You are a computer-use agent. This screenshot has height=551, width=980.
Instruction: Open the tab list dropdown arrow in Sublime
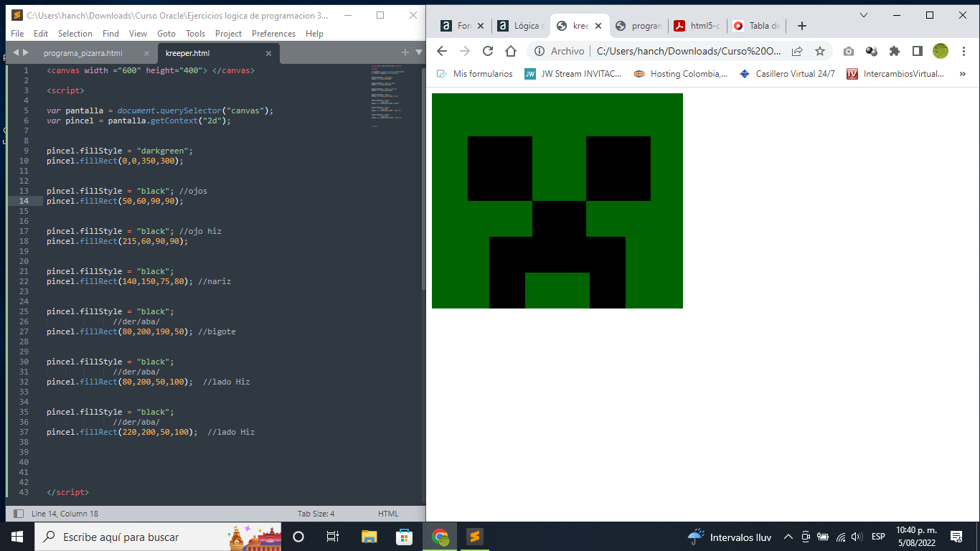point(419,52)
